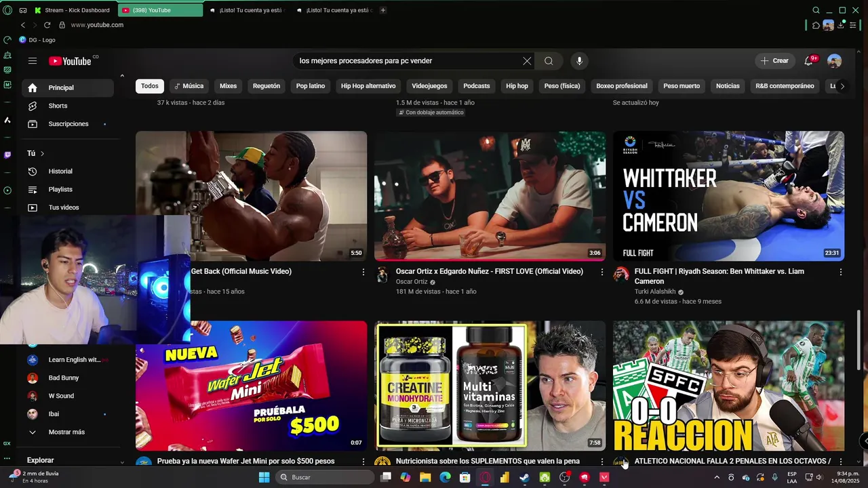The height and width of the screenshot is (488, 868).
Task: Play SPFC 0-0 Reaccion thumbnail
Action: [729, 386]
